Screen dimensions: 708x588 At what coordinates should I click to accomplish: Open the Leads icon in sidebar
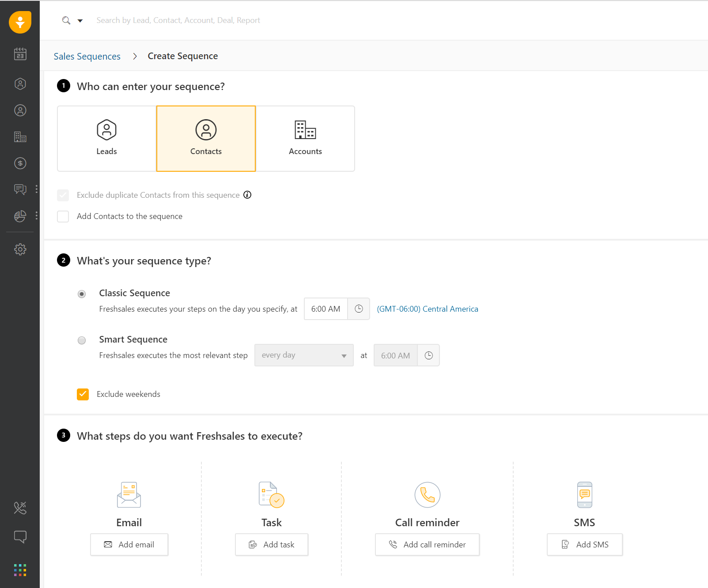point(20,84)
